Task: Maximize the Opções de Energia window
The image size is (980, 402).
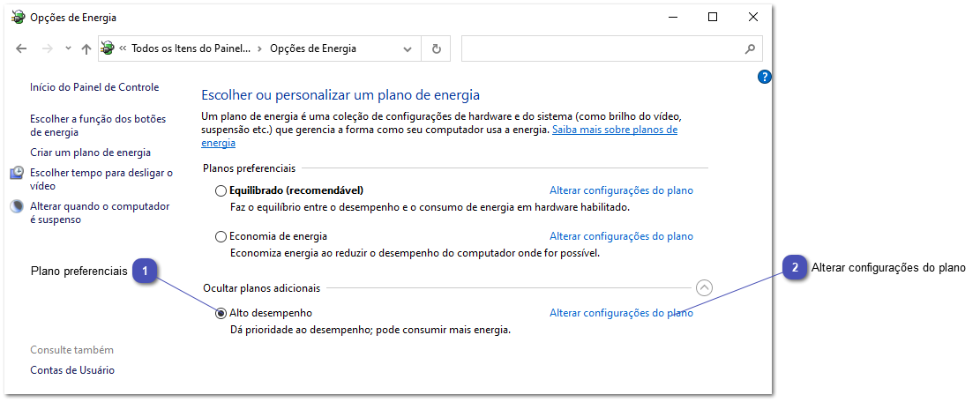Action: (x=713, y=18)
